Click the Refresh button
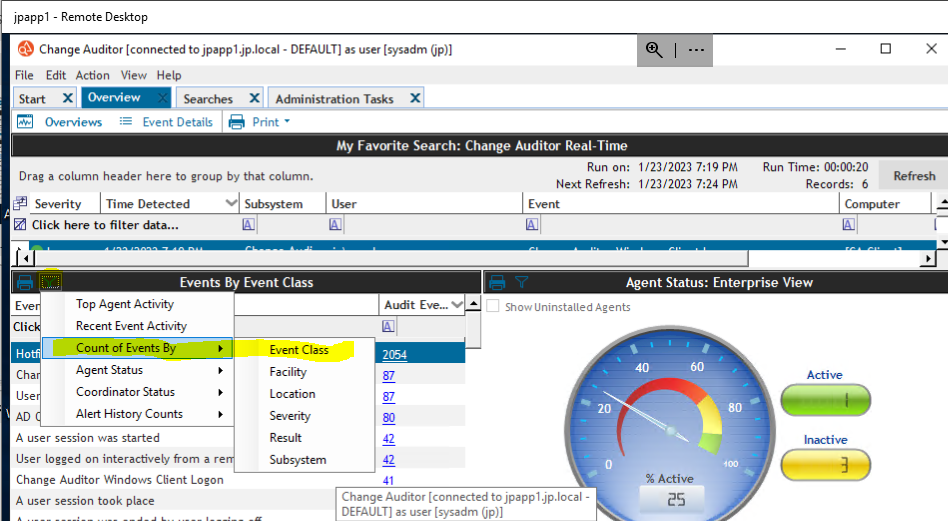The width and height of the screenshot is (948, 521). [x=914, y=176]
